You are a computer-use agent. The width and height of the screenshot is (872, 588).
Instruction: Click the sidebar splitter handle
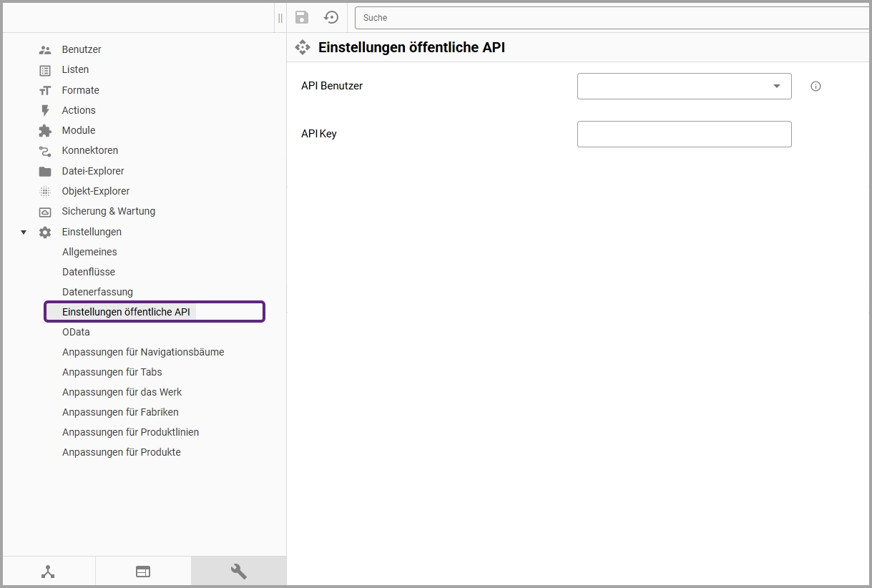280,18
